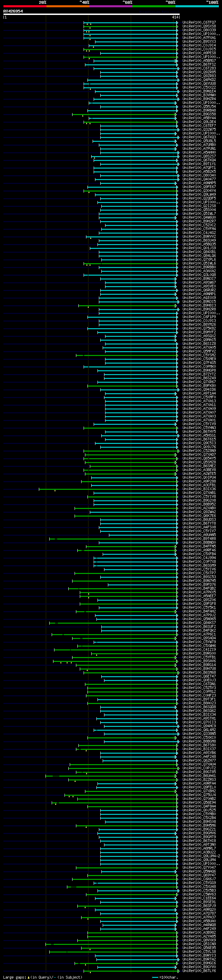Click the alignment bar for UniRef100_B9FD76
This screenshot has height=980, width=222.
[143, 584]
